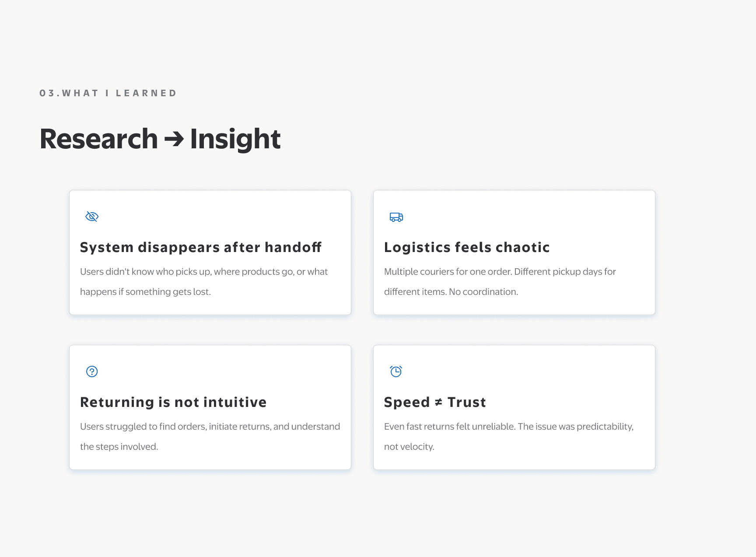Select the 'System disappears after handoff' title

(201, 247)
